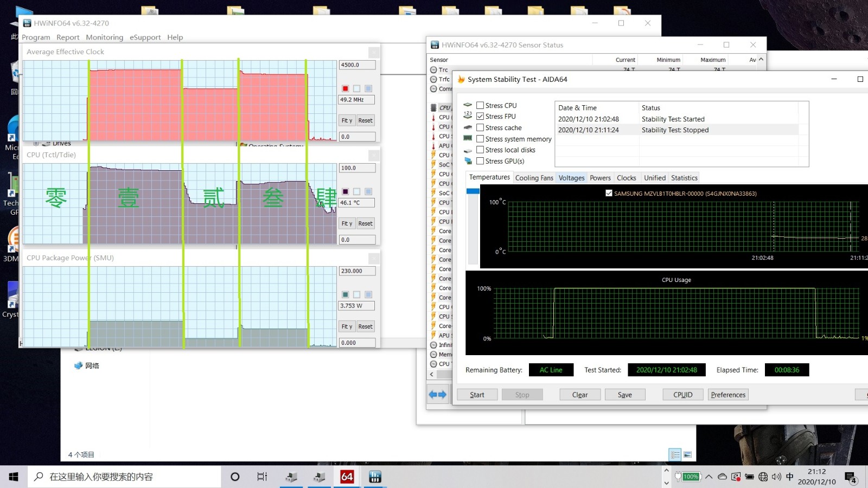This screenshot has height=488, width=868.
Task: Click the blue navigation arrows icon in Sensor Status
Action: pyautogui.click(x=438, y=395)
